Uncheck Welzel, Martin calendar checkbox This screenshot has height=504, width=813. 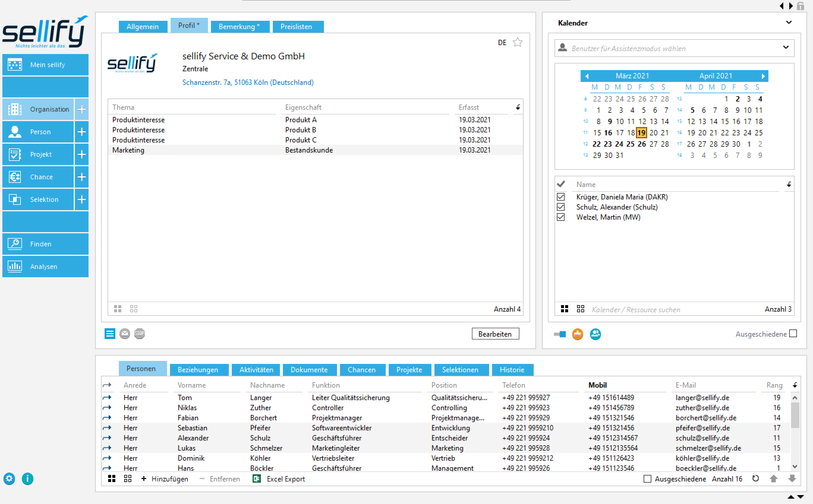pos(561,217)
